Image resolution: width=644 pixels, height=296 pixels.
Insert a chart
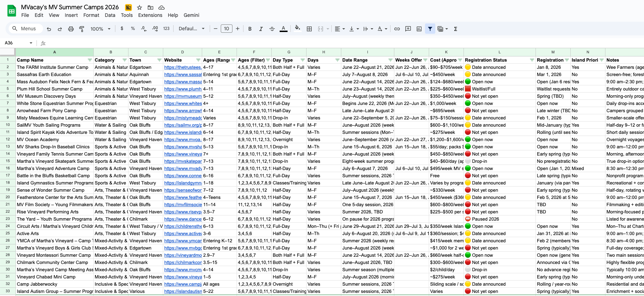[419, 29]
